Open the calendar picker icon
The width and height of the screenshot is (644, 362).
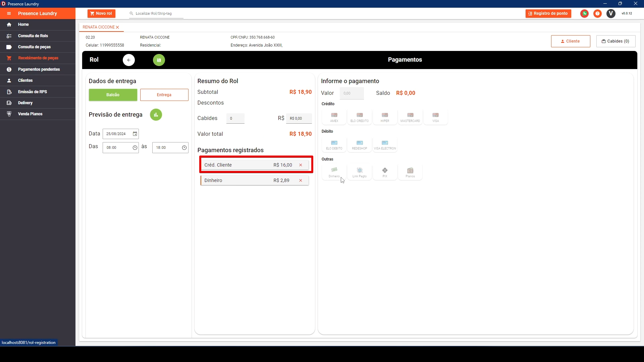pyautogui.click(x=135, y=134)
